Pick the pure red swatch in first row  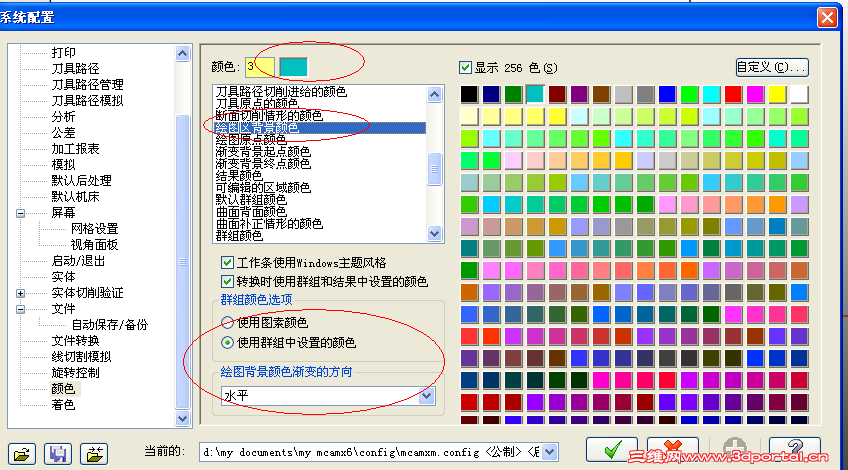733,94
